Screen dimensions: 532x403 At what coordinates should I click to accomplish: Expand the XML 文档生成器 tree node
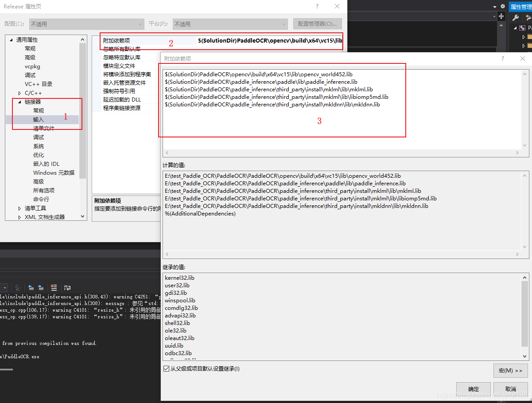pos(19,217)
